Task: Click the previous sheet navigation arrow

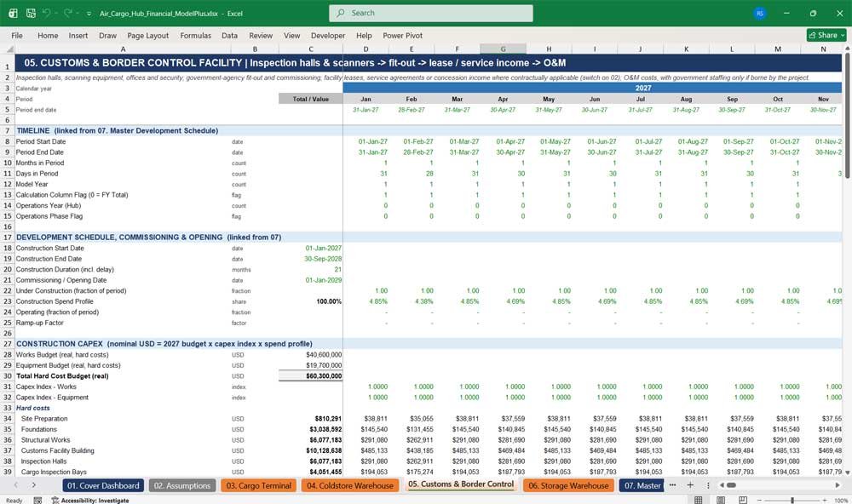Action: pyautogui.click(x=15, y=485)
